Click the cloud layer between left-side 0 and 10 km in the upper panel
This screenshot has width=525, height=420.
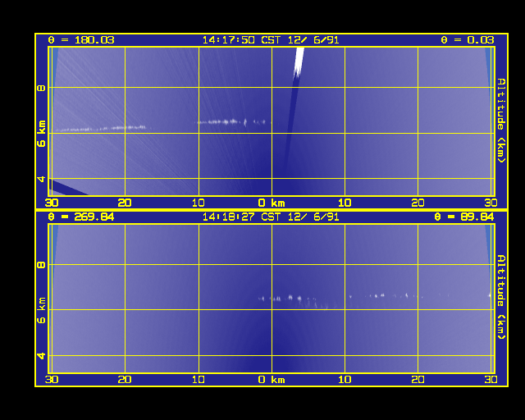(x=231, y=122)
